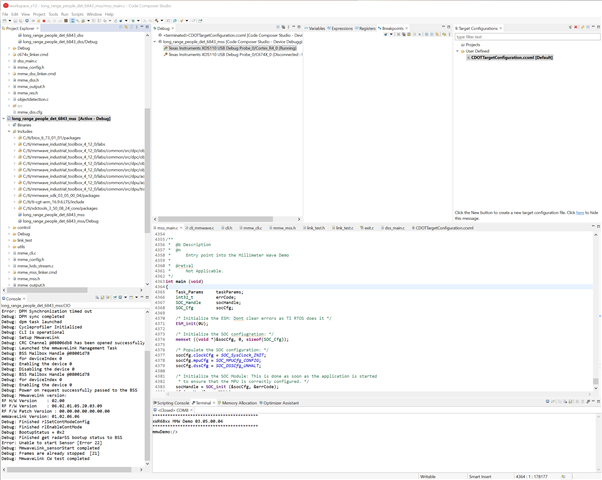Open the Run menu
Image resolution: width=602 pixels, height=480 pixels.
click(64, 14)
